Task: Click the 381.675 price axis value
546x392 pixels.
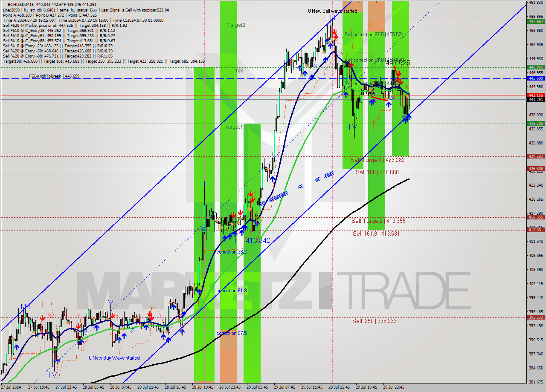Action: (536, 382)
